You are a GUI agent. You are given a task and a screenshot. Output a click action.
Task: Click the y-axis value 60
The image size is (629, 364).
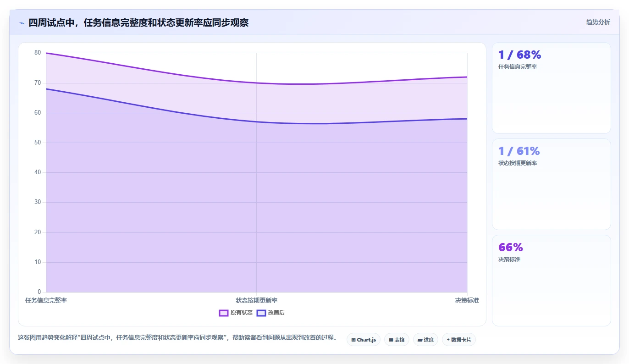[x=38, y=113]
